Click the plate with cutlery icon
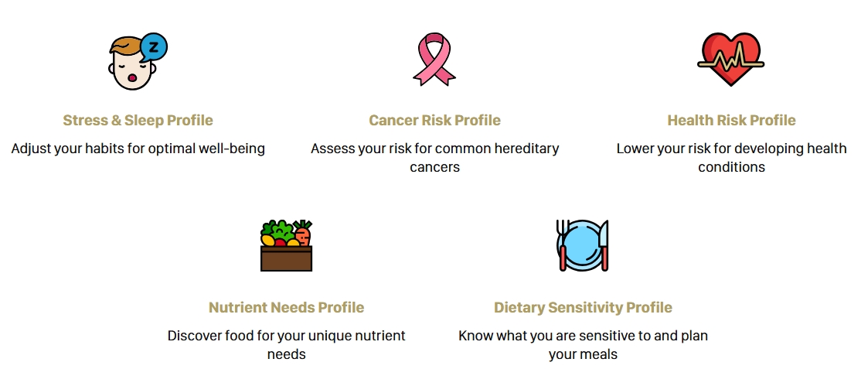This screenshot has height=369, width=868. click(x=582, y=245)
